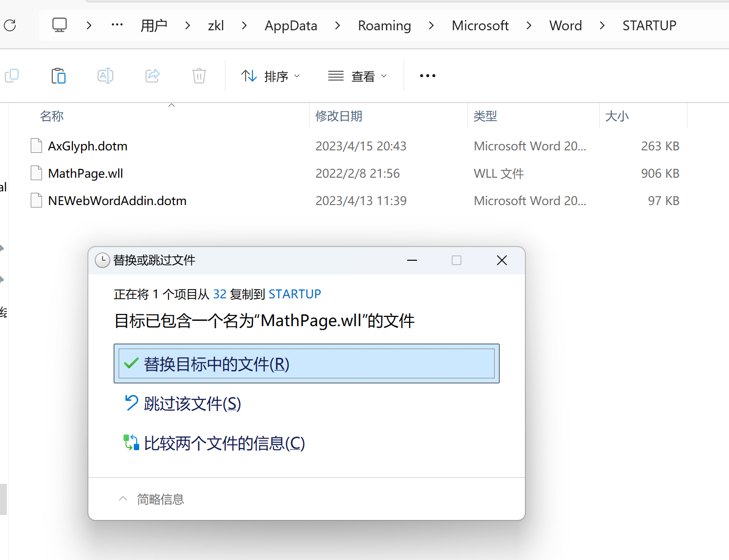Viewport: 729px width, 560px height.
Task: Open the 排序 sort dropdown
Action: tap(271, 76)
